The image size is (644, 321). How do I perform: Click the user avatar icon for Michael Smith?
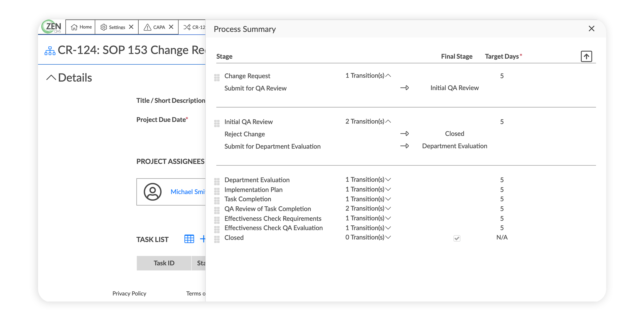tap(153, 192)
